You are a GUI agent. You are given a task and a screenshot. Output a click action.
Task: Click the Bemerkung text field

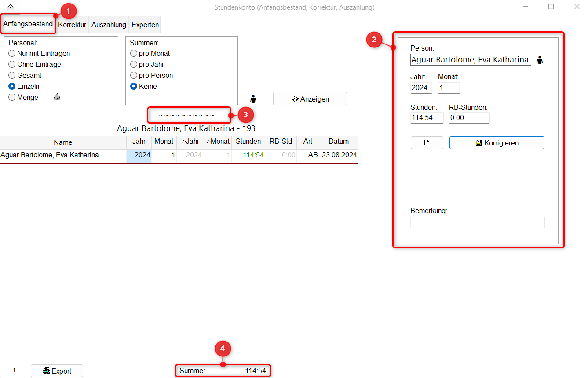tap(477, 222)
